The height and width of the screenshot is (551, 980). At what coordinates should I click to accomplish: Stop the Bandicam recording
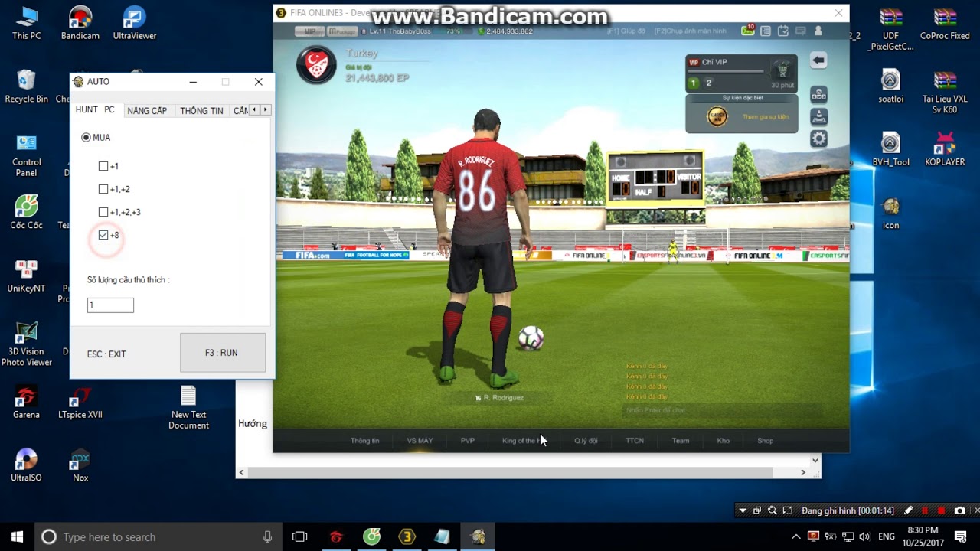[x=941, y=510]
